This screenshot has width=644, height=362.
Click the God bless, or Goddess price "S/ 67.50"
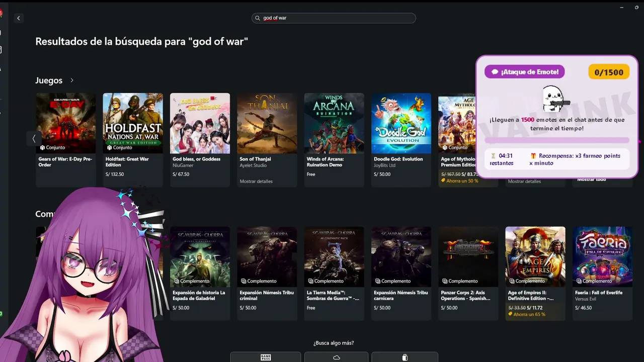[181, 174]
